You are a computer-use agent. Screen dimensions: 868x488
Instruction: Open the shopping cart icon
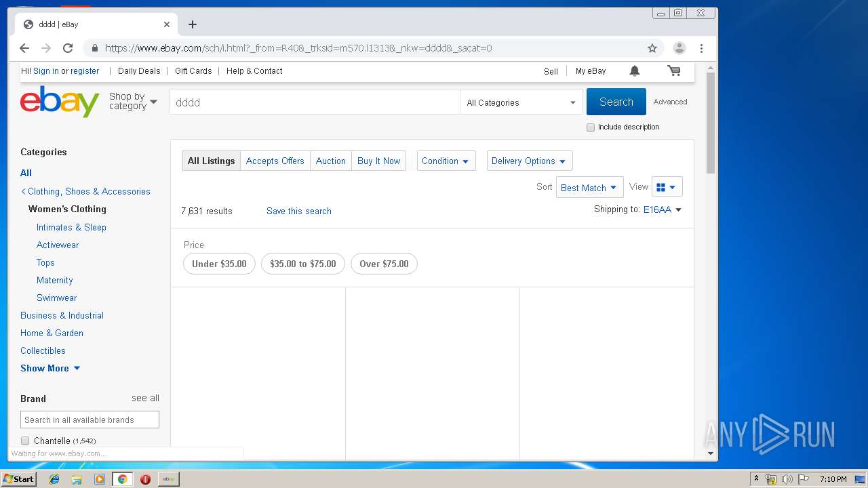[673, 70]
